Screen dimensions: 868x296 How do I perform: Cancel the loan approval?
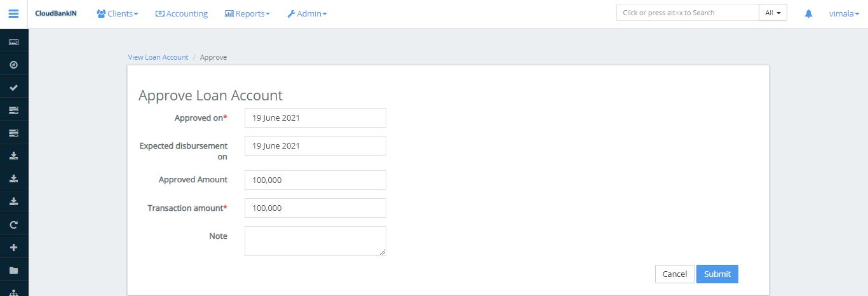(x=674, y=274)
